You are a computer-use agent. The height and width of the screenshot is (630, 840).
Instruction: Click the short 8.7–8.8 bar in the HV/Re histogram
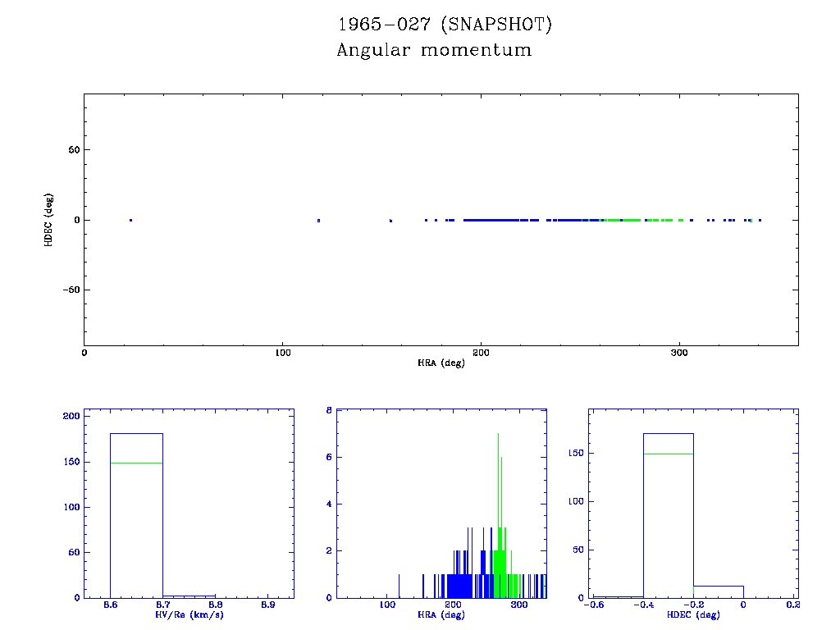(x=189, y=596)
